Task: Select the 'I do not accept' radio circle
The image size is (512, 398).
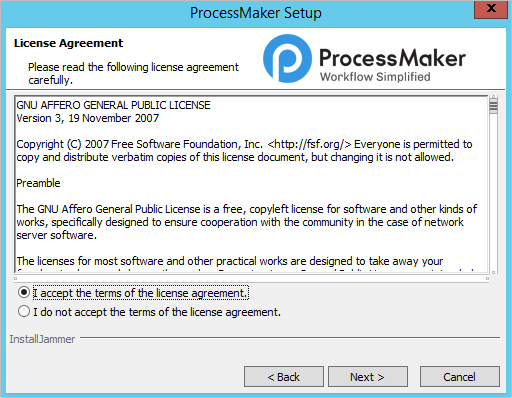Action: [24, 311]
